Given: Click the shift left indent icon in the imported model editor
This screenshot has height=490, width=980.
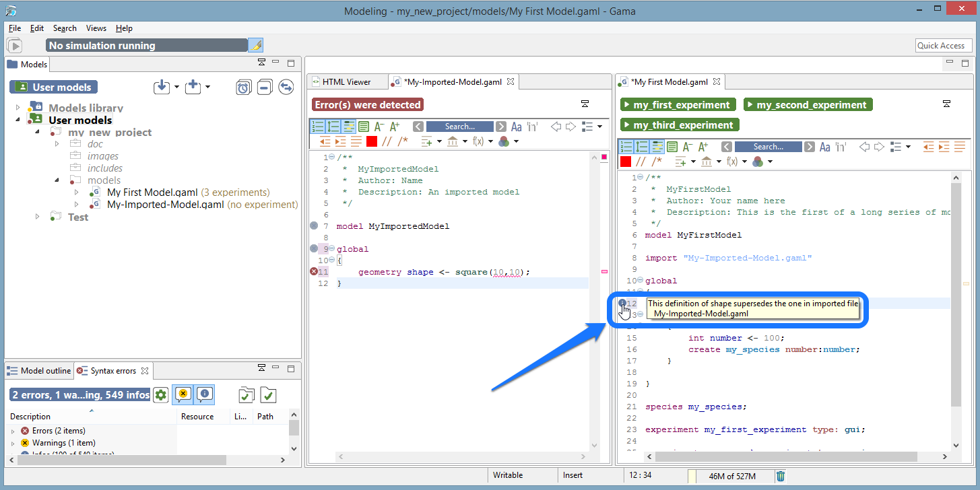Looking at the screenshot, I should click(x=325, y=141).
